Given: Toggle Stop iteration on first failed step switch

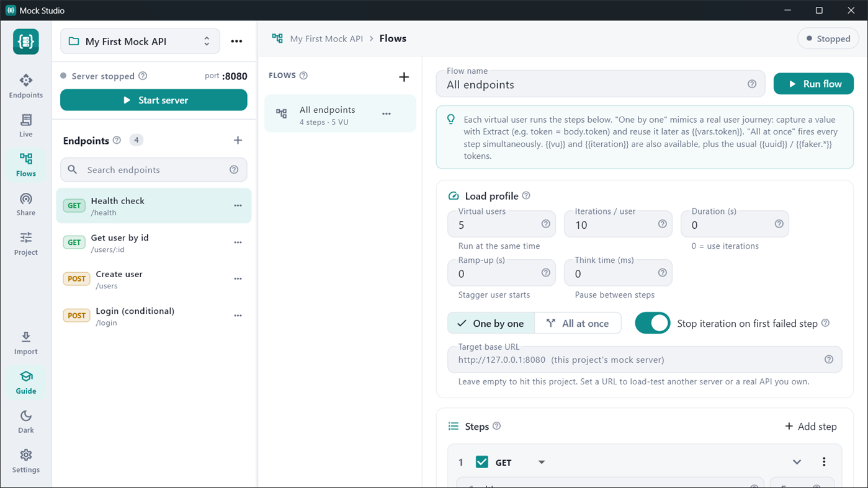Looking at the screenshot, I should tap(653, 323).
